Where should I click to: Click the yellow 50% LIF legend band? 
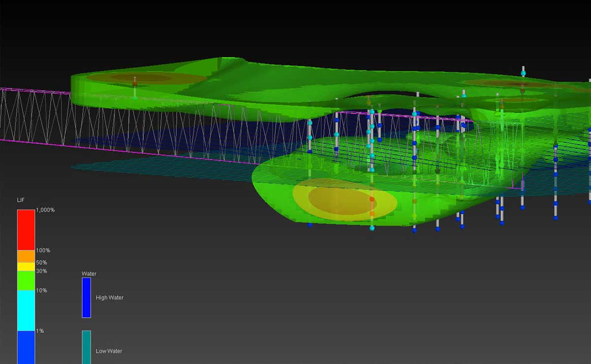(x=26, y=267)
